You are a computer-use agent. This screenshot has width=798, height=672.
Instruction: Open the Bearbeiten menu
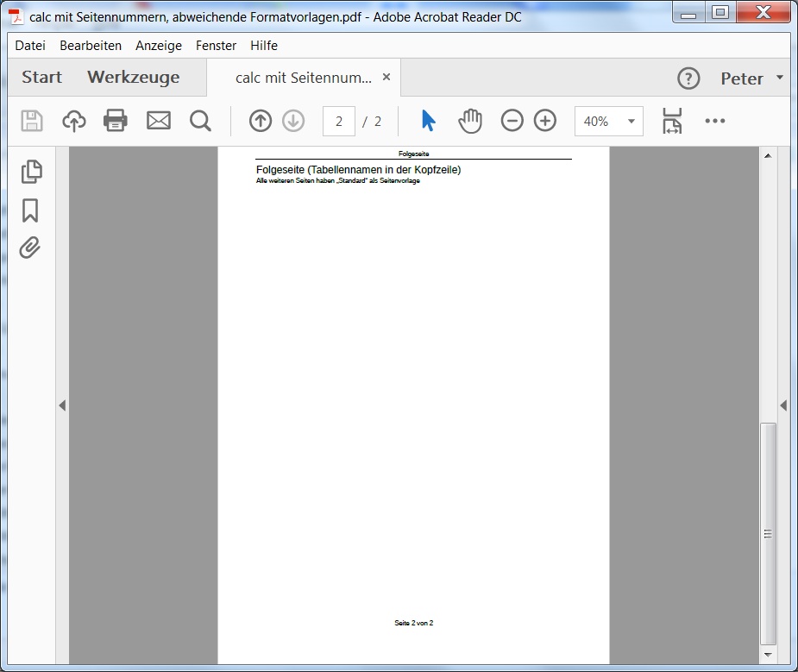click(91, 45)
